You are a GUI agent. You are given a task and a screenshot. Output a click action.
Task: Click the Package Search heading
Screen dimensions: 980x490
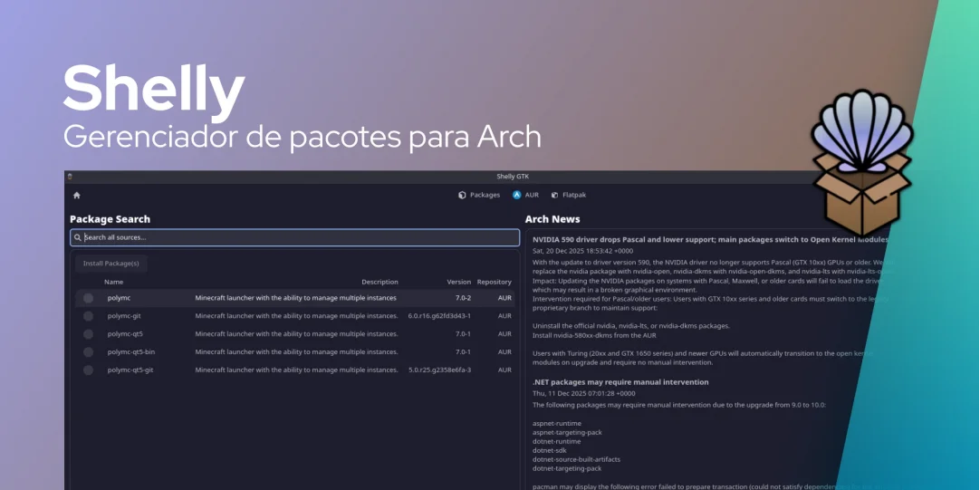[110, 219]
